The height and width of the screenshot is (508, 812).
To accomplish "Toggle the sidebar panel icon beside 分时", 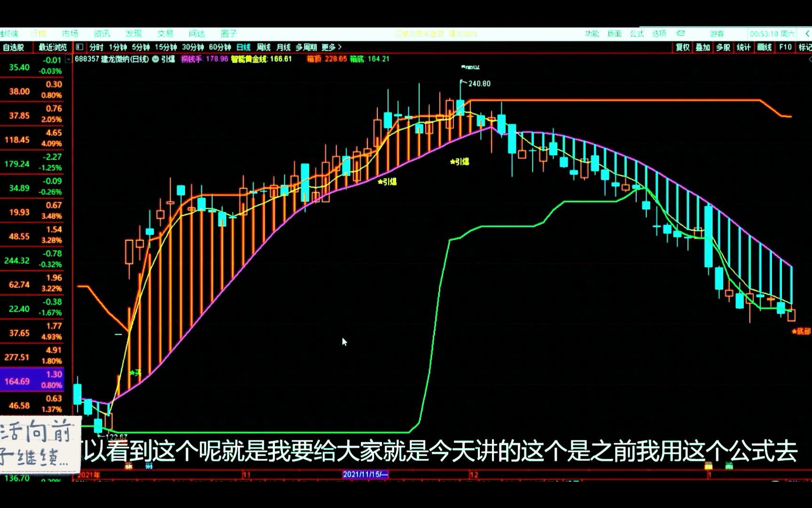I will click(79, 47).
